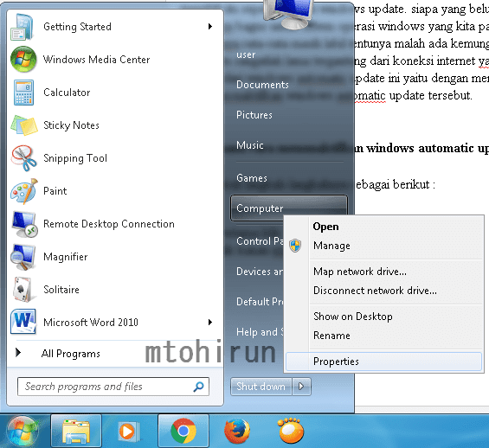The height and width of the screenshot is (448, 489).
Task: Open Pictures from the Start menu
Action: click(x=254, y=115)
